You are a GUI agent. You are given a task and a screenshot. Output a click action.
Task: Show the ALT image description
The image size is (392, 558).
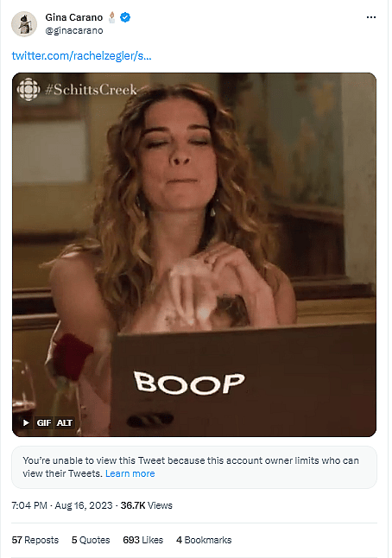65,422
